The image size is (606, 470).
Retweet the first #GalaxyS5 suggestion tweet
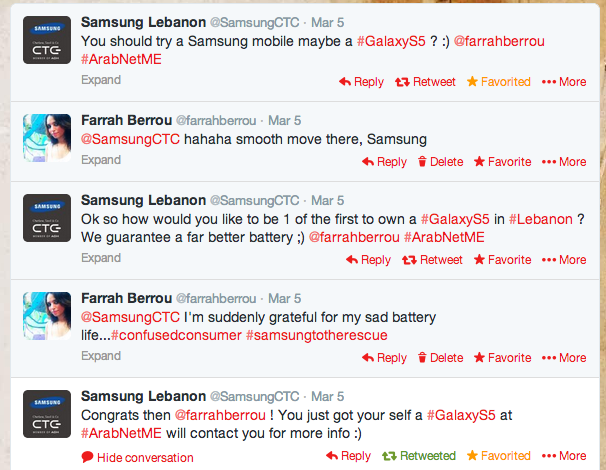(x=425, y=82)
